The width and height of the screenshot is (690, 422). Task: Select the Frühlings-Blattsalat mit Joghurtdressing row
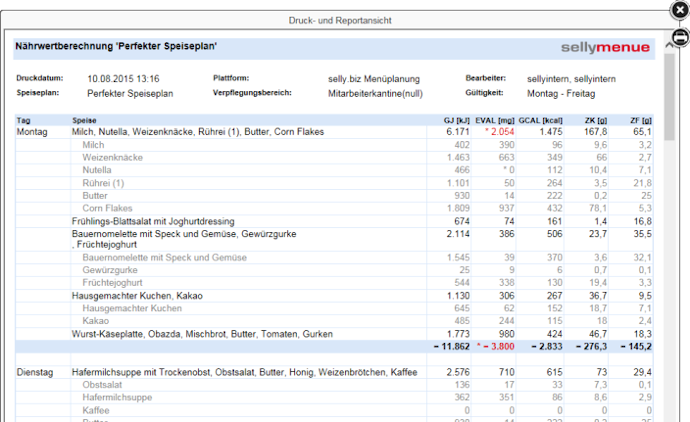pos(153,220)
